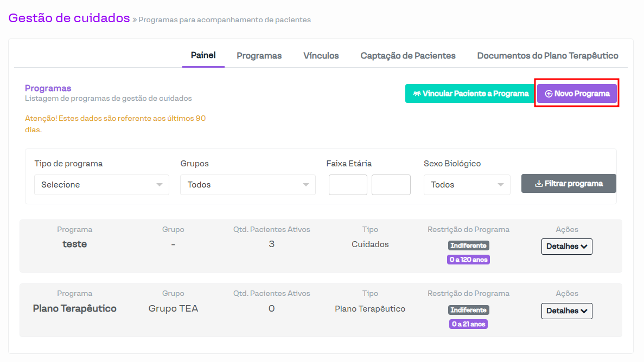Click the Plano Terapêutico program name
The image size is (644, 362).
(75, 309)
